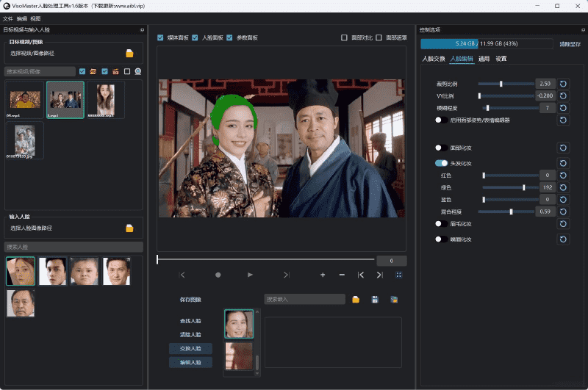Click the round record button
Screen dimensions: 588x390
pyautogui.click(x=218, y=275)
